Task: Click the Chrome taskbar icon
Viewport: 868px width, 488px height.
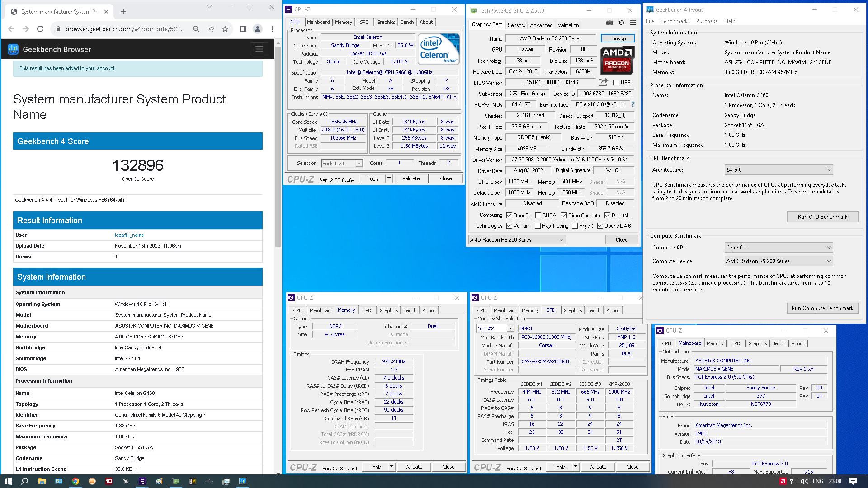Action: 75,481
